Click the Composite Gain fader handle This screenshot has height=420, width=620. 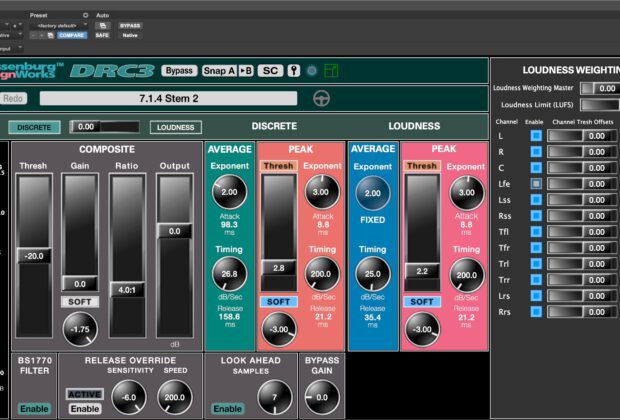coord(80,284)
